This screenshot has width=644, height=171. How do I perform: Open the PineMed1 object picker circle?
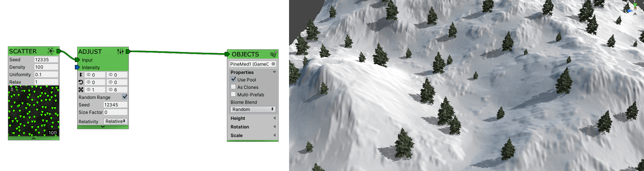(x=273, y=64)
